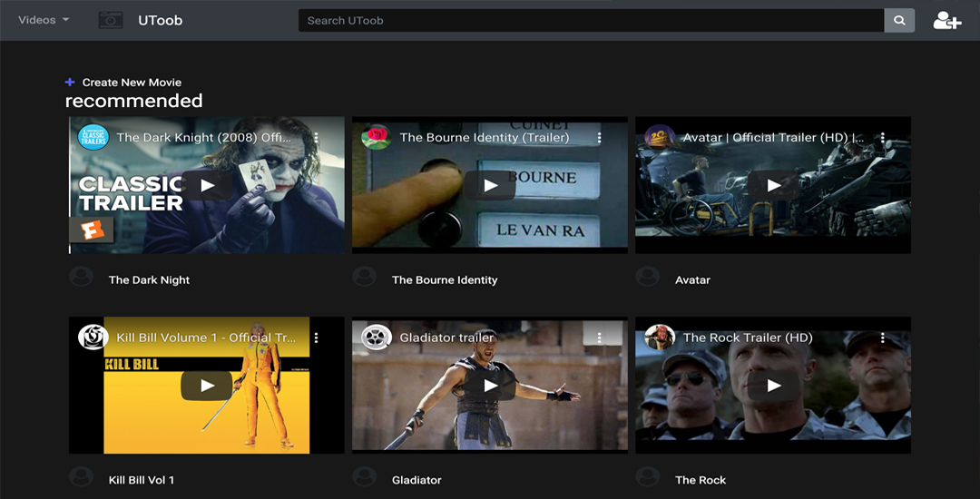The height and width of the screenshot is (499, 980).
Task: Open 'Gladiator' title below thumbnail
Action: pyautogui.click(x=416, y=480)
